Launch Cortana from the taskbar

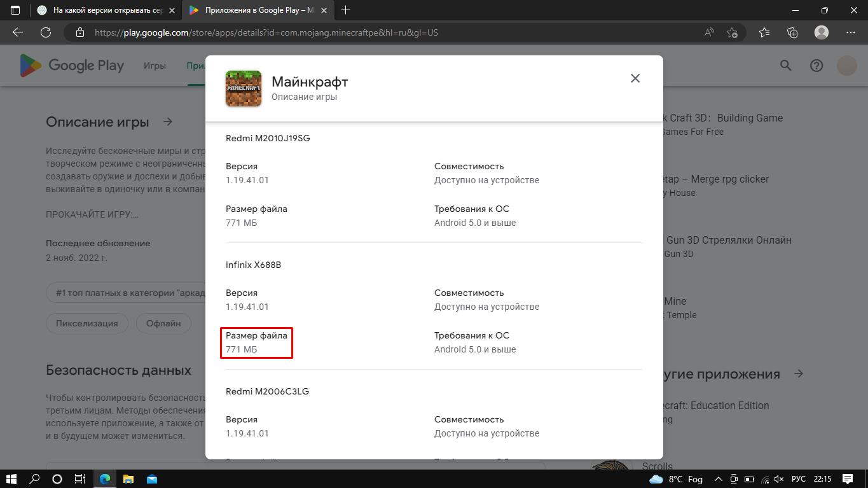pyautogui.click(x=57, y=478)
